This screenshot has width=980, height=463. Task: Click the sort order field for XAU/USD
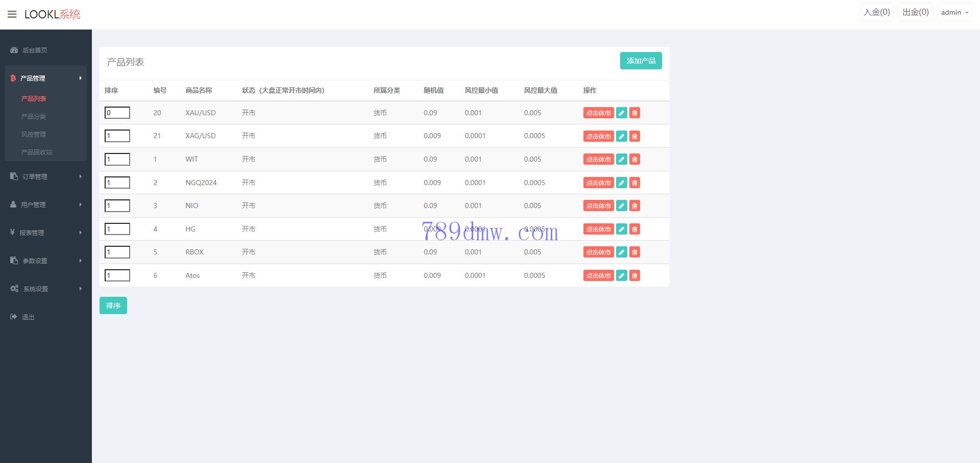tap(117, 113)
